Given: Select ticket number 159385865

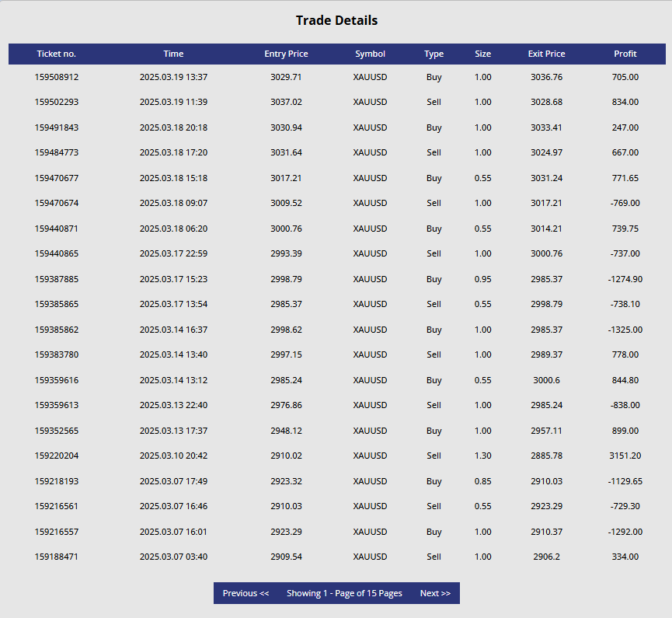Looking at the screenshot, I should pyautogui.click(x=57, y=305).
